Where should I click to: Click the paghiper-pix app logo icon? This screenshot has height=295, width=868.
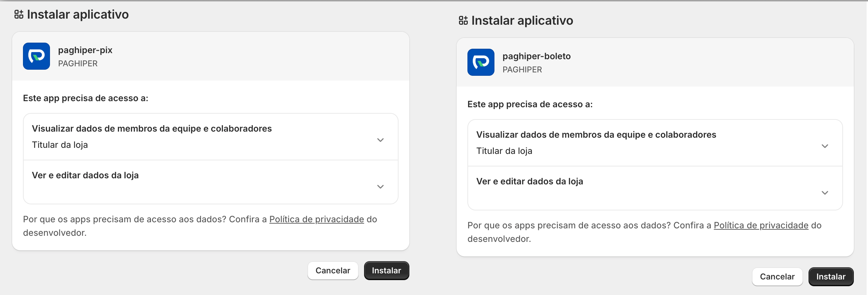(x=36, y=56)
